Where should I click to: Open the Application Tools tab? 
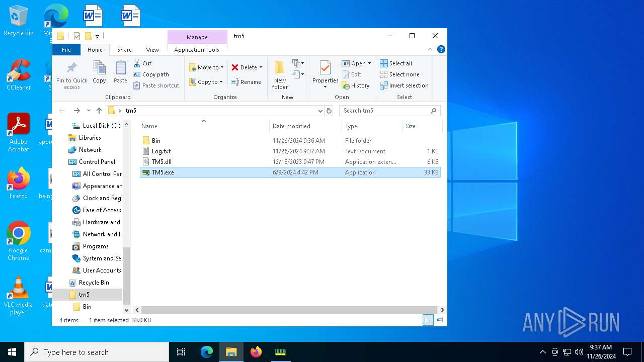[x=197, y=50]
